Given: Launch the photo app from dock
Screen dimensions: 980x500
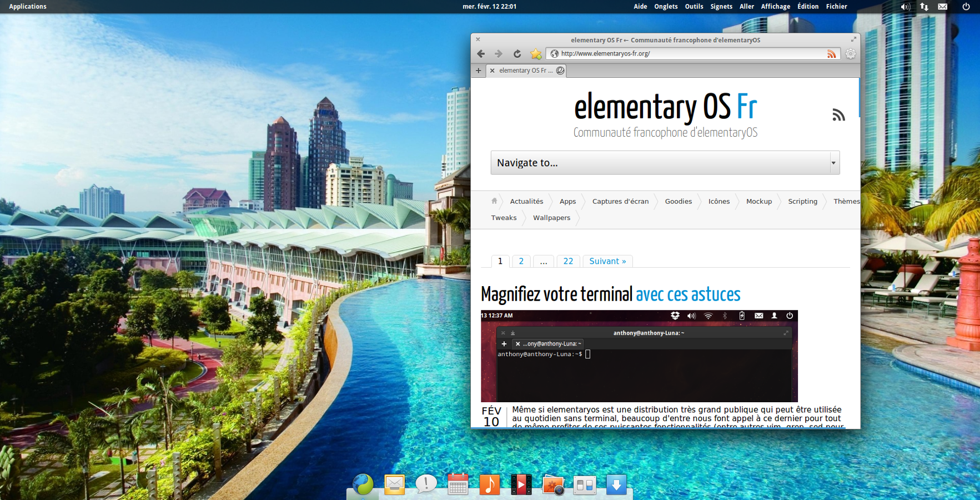Looking at the screenshot, I should (553, 485).
